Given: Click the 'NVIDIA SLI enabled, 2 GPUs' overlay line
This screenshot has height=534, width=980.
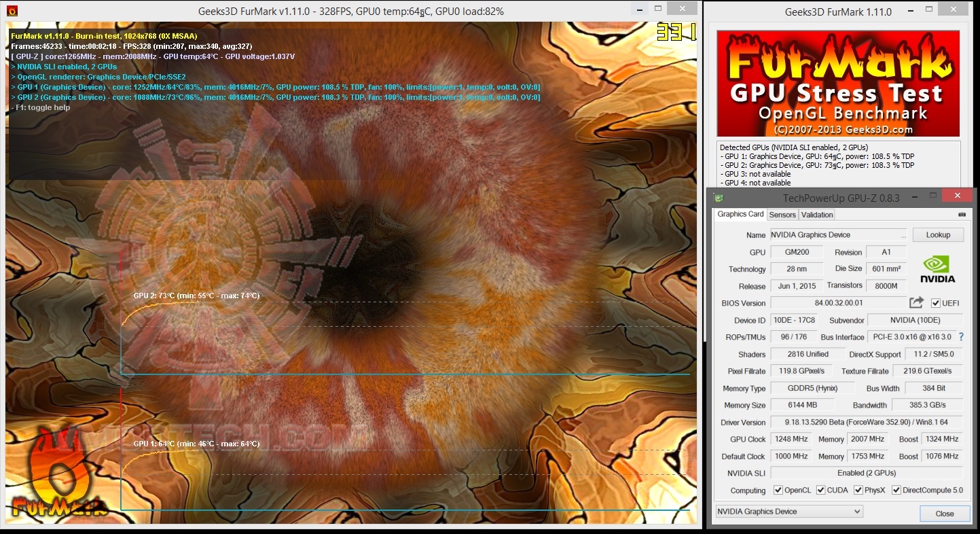Looking at the screenshot, I should 64,67.
